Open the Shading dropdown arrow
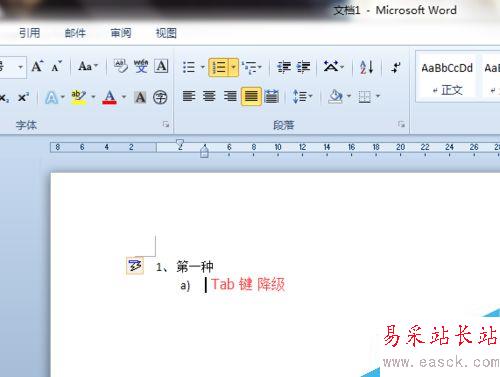The width and height of the screenshot is (500, 377). pos(349,96)
